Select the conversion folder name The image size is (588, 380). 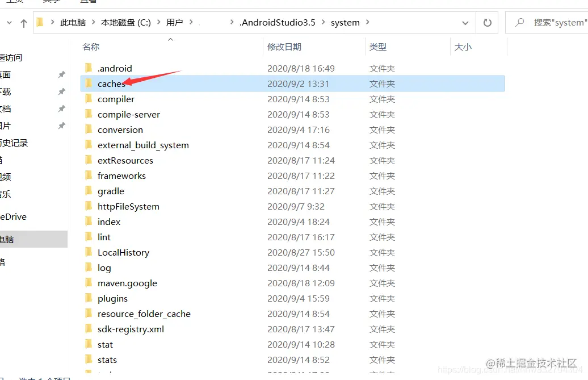point(120,130)
